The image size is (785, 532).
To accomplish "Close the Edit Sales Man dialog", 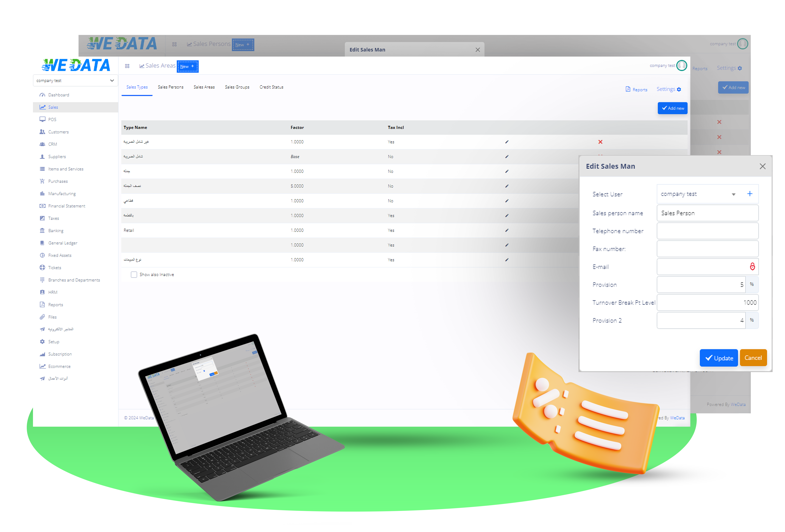I will click(x=762, y=166).
